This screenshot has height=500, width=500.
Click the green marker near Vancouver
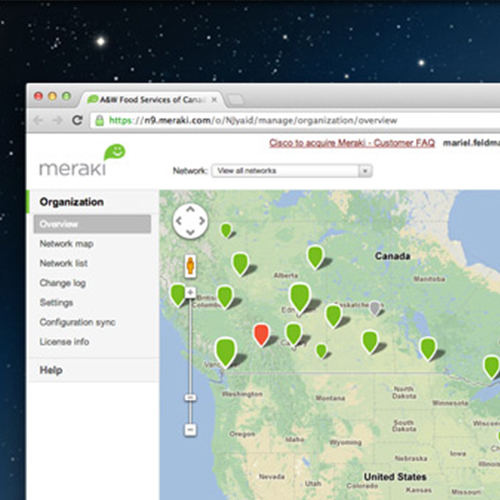point(226,352)
